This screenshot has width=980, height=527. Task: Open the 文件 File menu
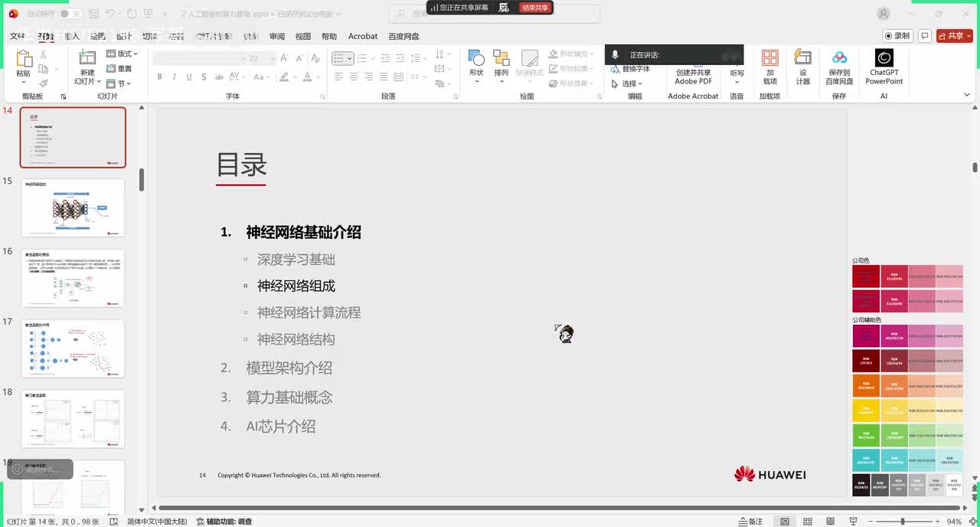[x=18, y=36]
